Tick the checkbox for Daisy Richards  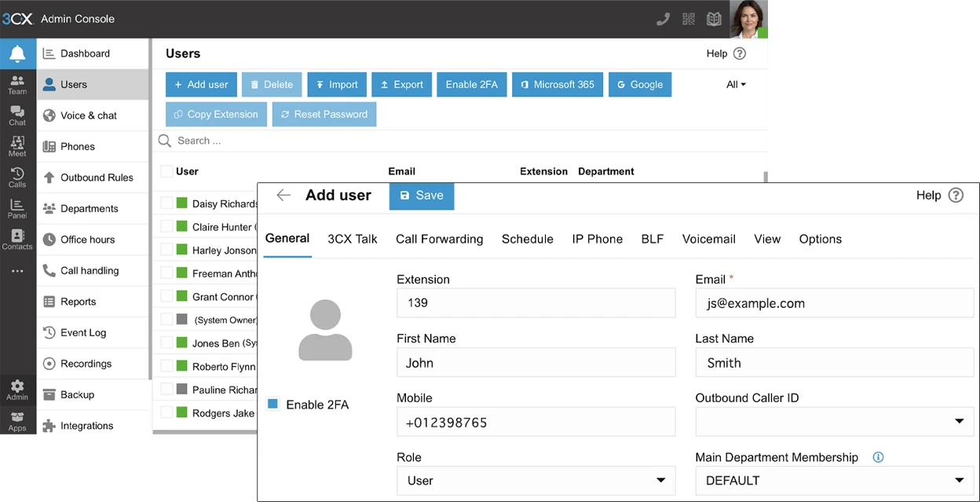166,203
